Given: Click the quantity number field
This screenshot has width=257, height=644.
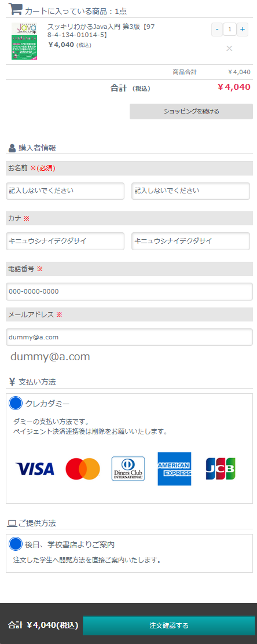Looking at the screenshot, I should point(230,29).
